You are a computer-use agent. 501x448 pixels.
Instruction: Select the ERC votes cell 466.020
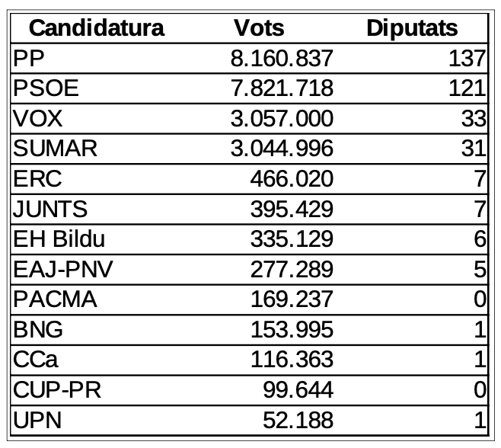tap(292, 179)
